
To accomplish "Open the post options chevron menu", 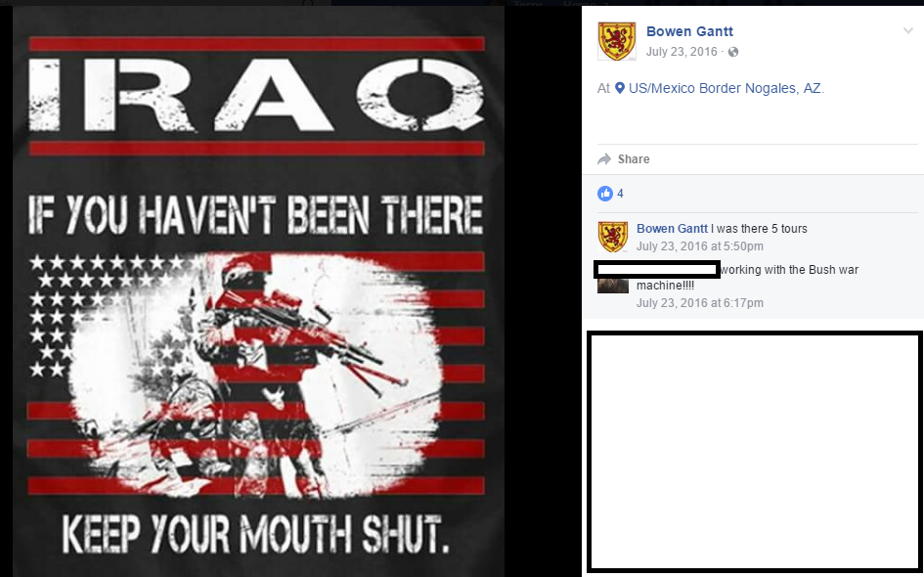I will (x=907, y=31).
